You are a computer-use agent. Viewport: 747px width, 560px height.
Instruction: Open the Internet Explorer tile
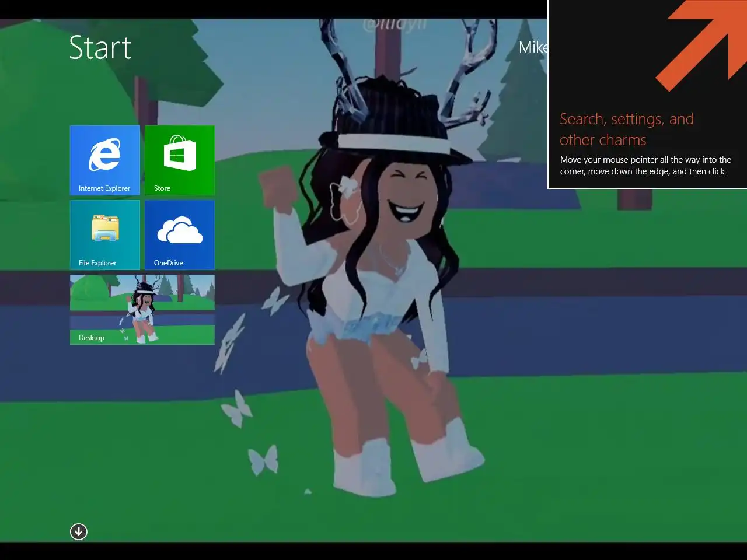(x=105, y=160)
